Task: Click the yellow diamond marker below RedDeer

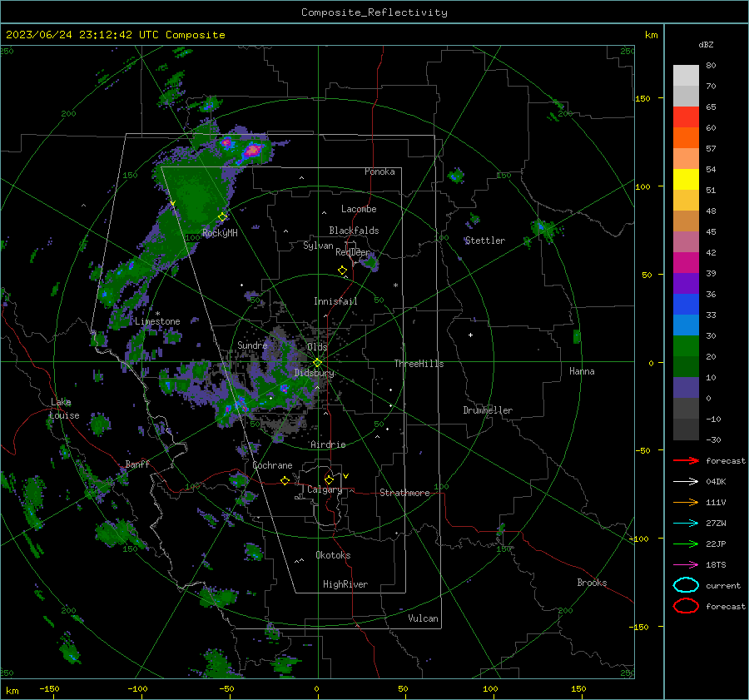Action: click(342, 271)
